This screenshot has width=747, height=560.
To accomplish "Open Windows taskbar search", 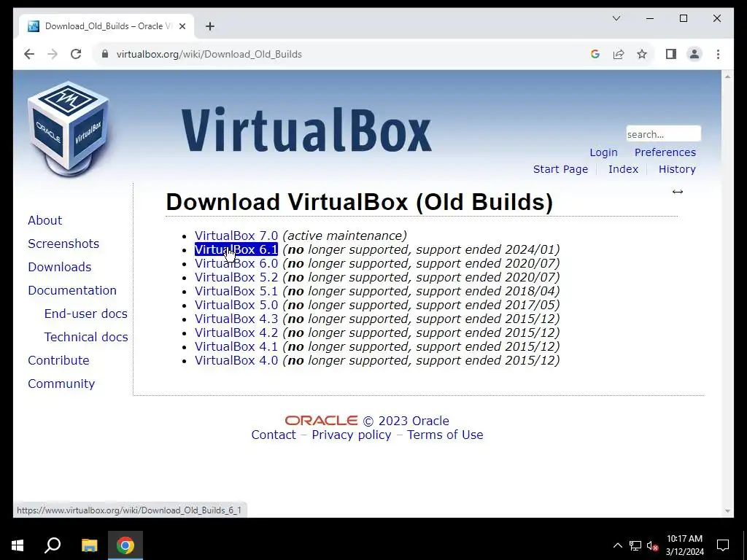I will tap(53, 545).
